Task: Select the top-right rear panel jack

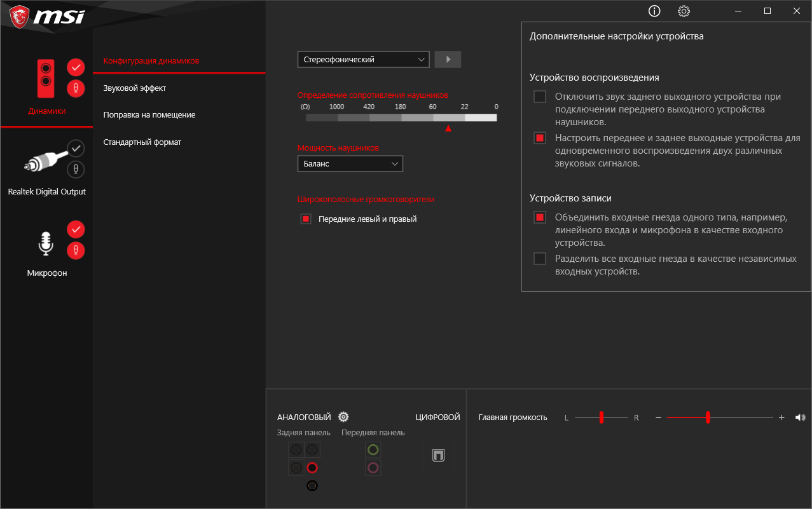Action: coord(312,450)
